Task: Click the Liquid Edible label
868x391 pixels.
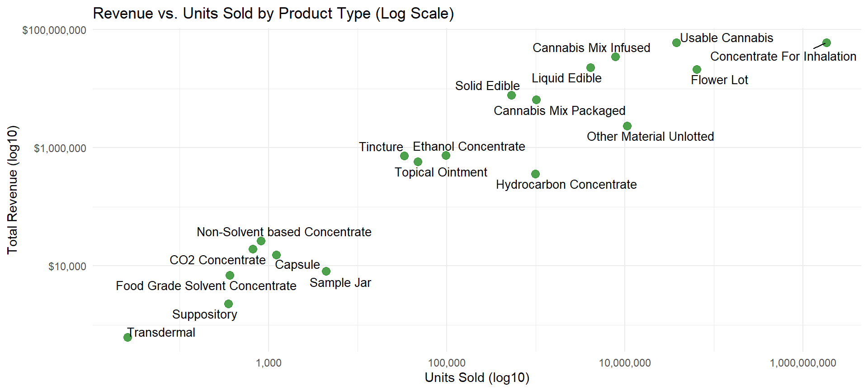Action: 566,78
